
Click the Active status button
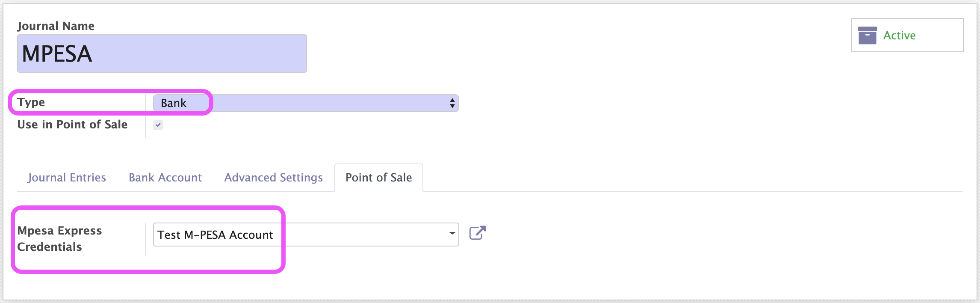point(907,35)
